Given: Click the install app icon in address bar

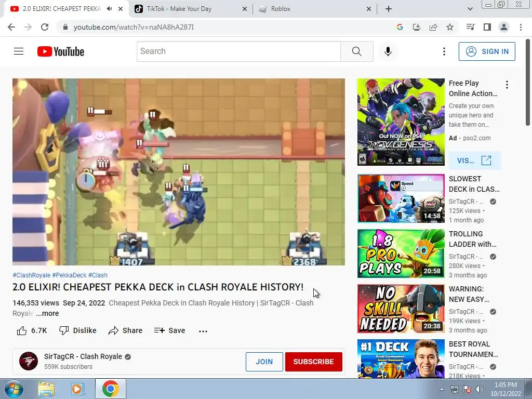Looking at the screenshot, I should point(416,27).
